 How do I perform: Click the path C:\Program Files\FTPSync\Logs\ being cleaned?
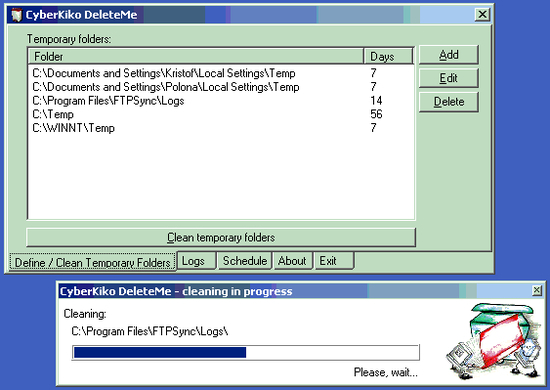pos(150,331)
